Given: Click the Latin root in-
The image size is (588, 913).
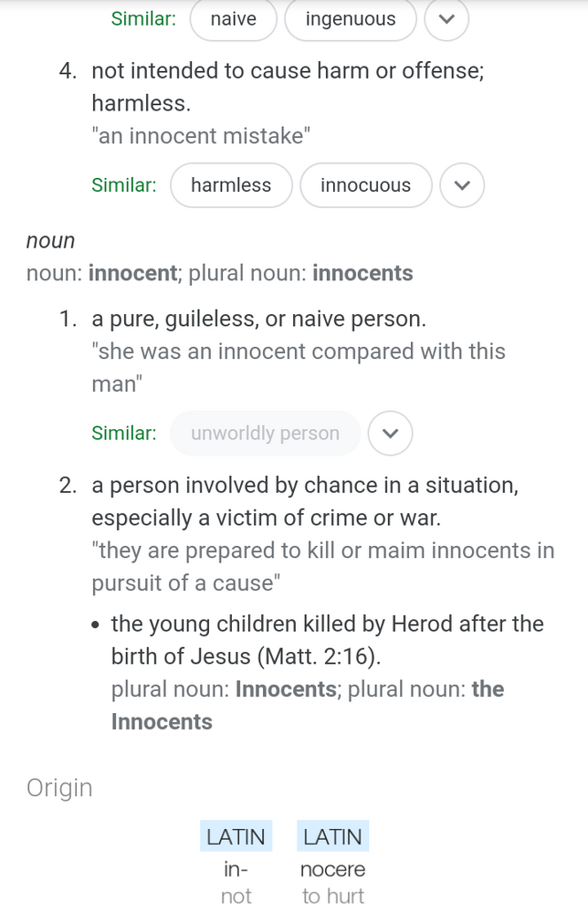Looking at the screenshot, I should (x=236, y=869).
